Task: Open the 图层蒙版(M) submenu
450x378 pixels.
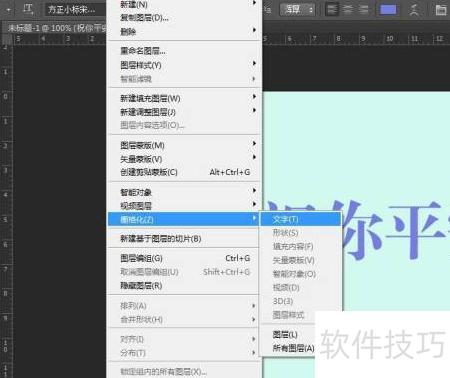Action: (184, 145)
